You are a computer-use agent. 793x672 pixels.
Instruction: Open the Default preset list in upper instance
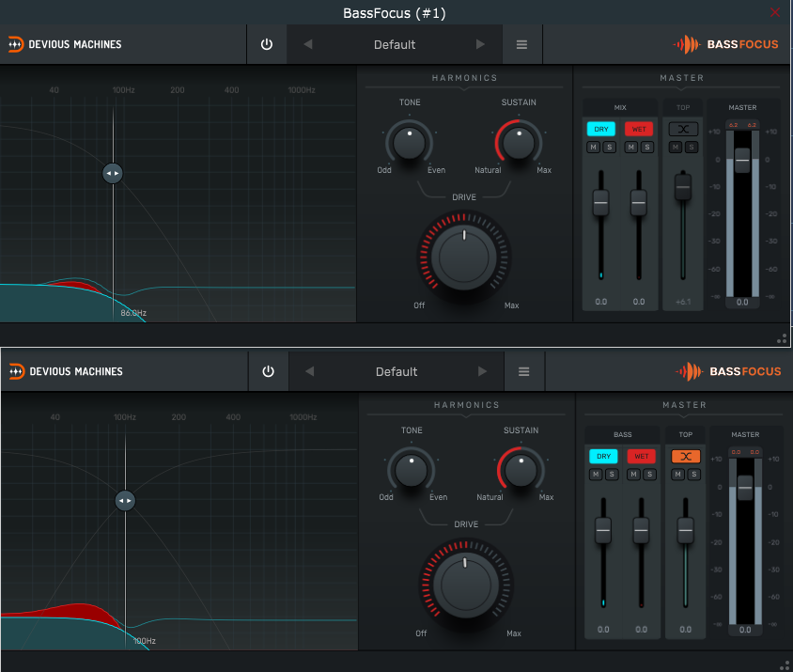(x=395, y=44)
